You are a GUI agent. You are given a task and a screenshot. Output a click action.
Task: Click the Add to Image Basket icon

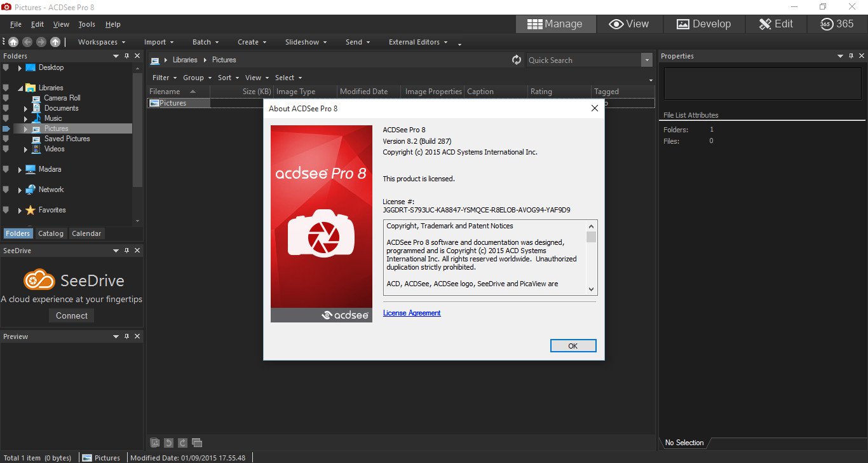pyautogui.click(x=154, y=443)
